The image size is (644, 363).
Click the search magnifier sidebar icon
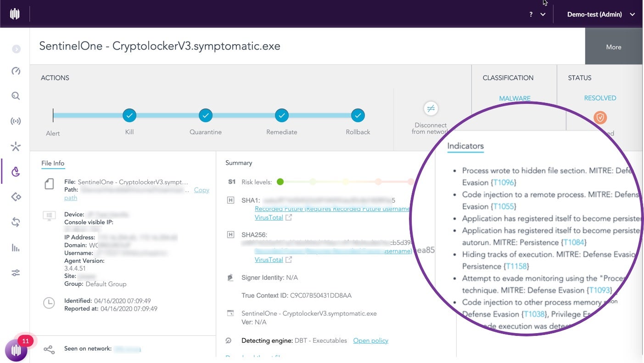click(x=16, y=96)
